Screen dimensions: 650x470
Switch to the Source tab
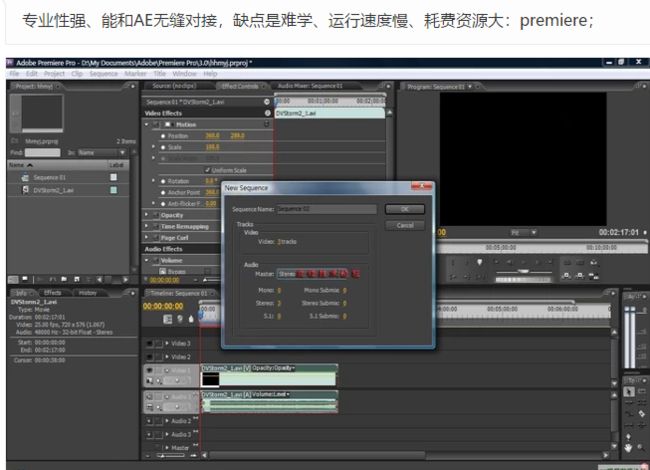(174, 86)
